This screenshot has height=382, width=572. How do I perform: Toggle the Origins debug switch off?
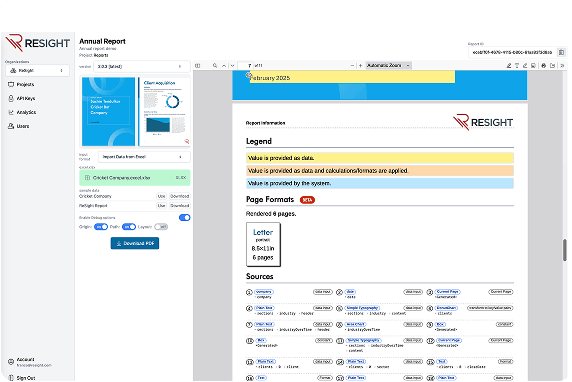[x=101, y=227]
